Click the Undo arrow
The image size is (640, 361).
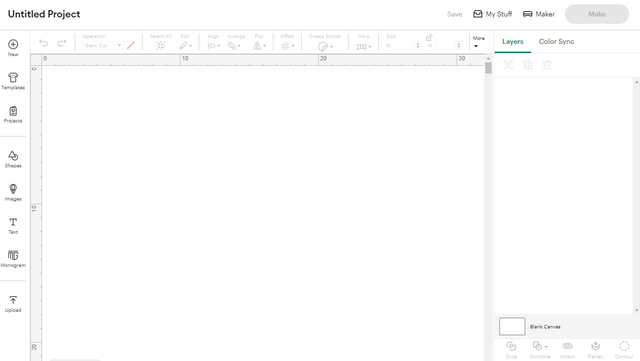click(x=44, y=43)
